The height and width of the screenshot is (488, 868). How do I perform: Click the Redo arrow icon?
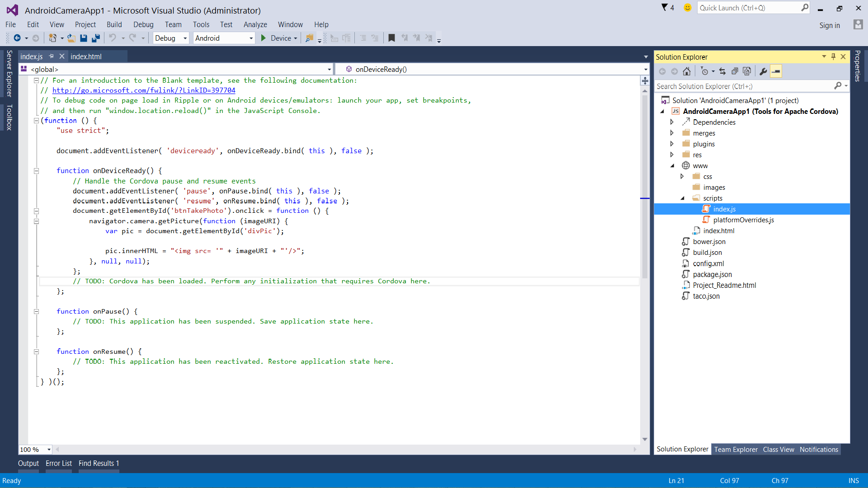(x=132, y=38)
